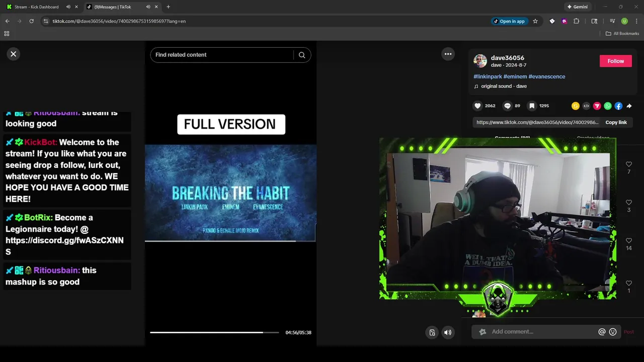Open site information icon in address bar

pos(46,21)
